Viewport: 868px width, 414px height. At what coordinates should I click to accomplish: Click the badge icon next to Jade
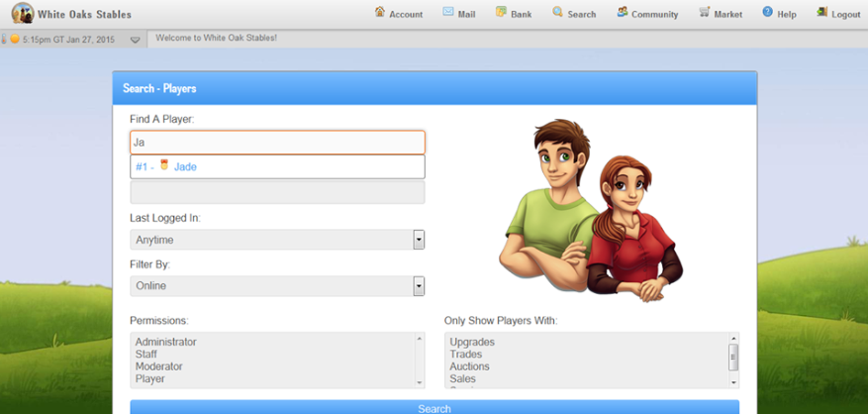click(x=164, y=165)
